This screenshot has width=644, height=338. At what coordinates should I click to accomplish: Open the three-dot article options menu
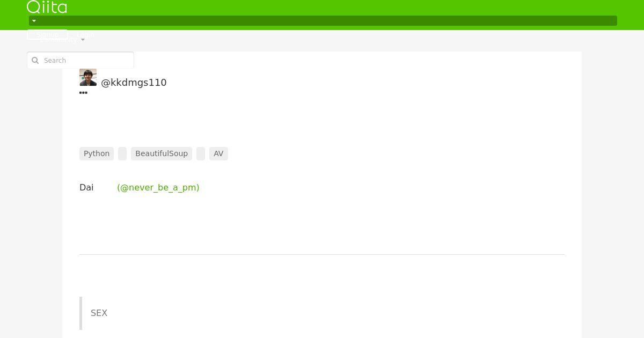coord(83,93)
